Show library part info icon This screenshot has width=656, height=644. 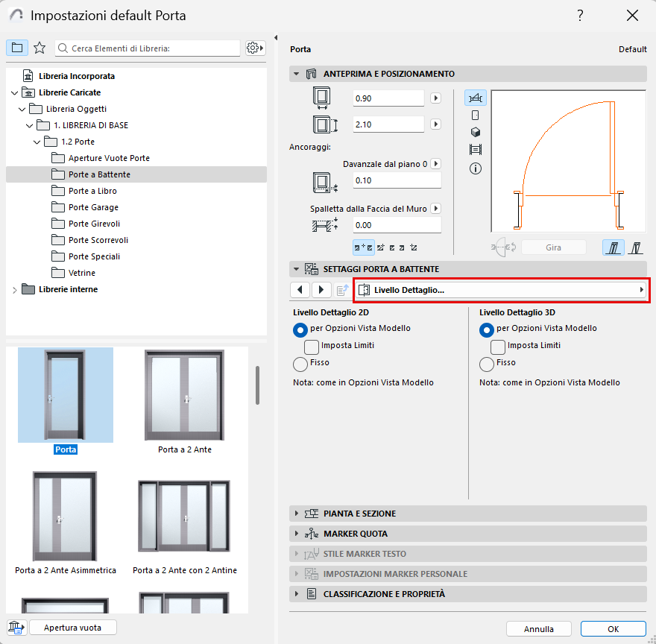[x=476, y=168]
